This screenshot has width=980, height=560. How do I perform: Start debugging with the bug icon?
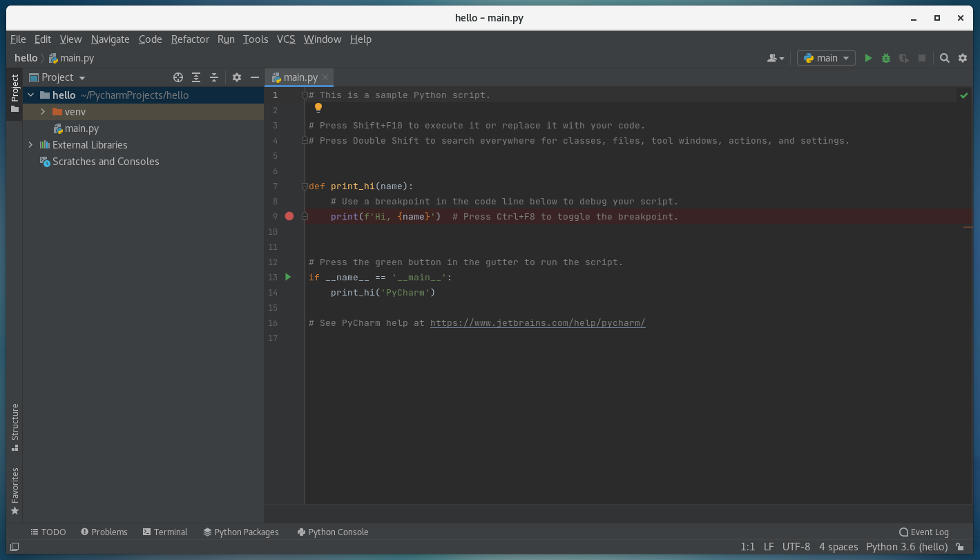click(886, 59)
